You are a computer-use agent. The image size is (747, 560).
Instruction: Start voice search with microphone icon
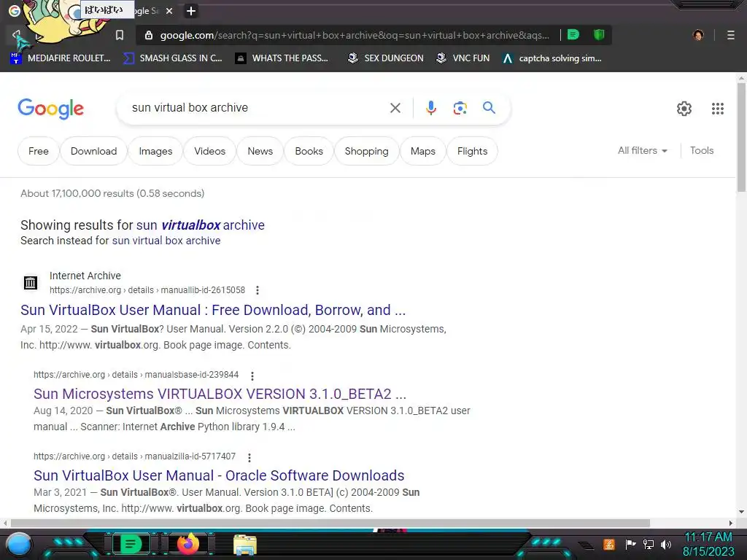[x=430, y=108]
